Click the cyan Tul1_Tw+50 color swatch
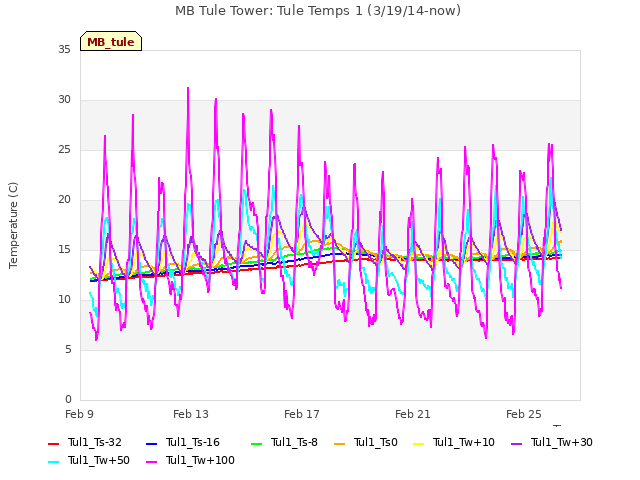The image size is (640, 480). coord(53,462)
